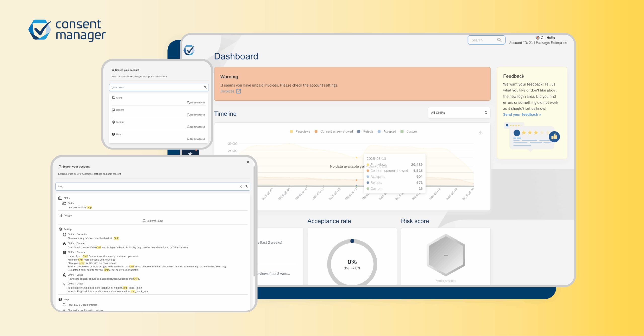Open the All CMPs dropdown
The height and width of the screenshot is (336, 644).
pos(459,113)
